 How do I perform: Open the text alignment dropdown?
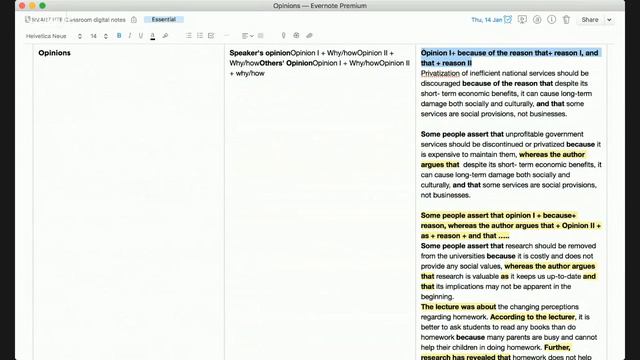(247, 36)
